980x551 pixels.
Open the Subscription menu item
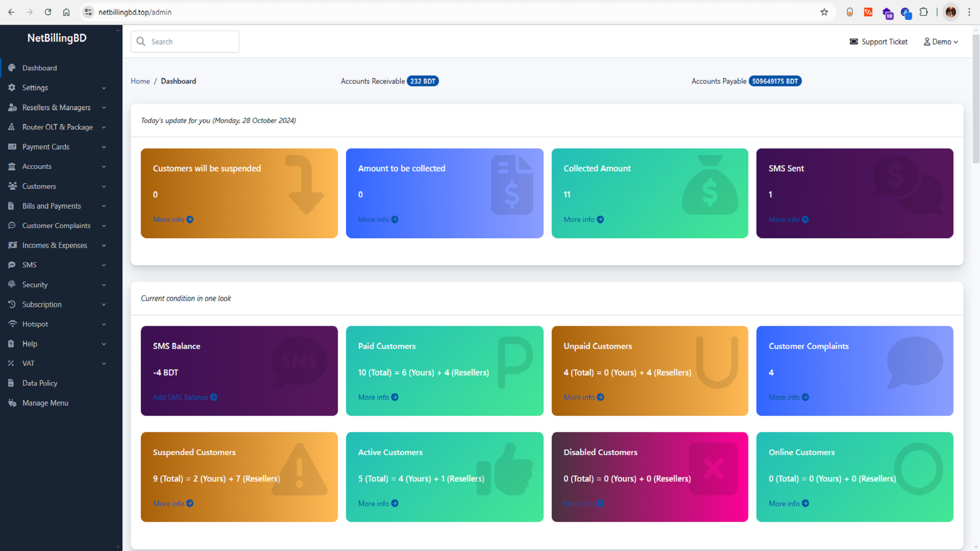tap(42, 305)
